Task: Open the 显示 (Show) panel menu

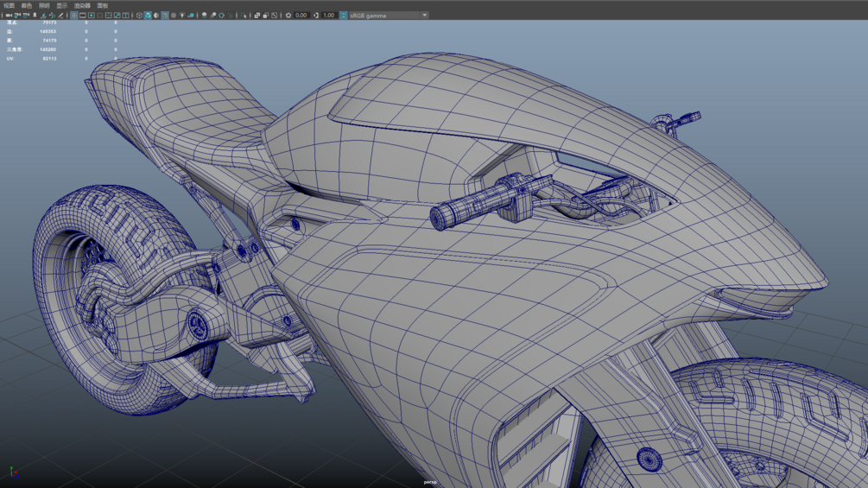Action: (61, 5)
